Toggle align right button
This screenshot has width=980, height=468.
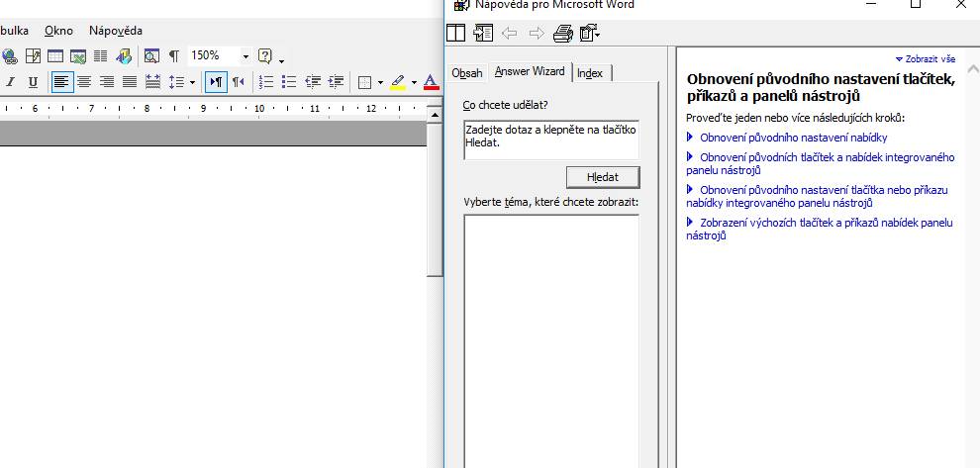[x=107, y=82]
